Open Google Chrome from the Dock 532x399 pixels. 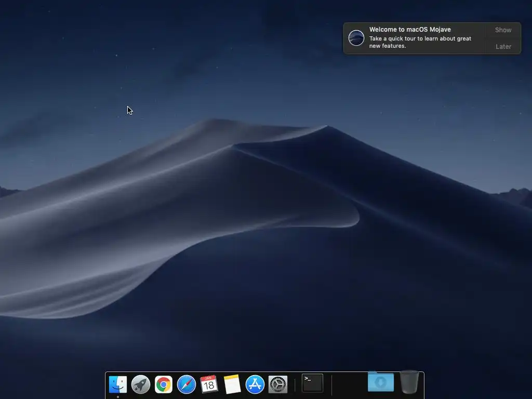[164, 384]
